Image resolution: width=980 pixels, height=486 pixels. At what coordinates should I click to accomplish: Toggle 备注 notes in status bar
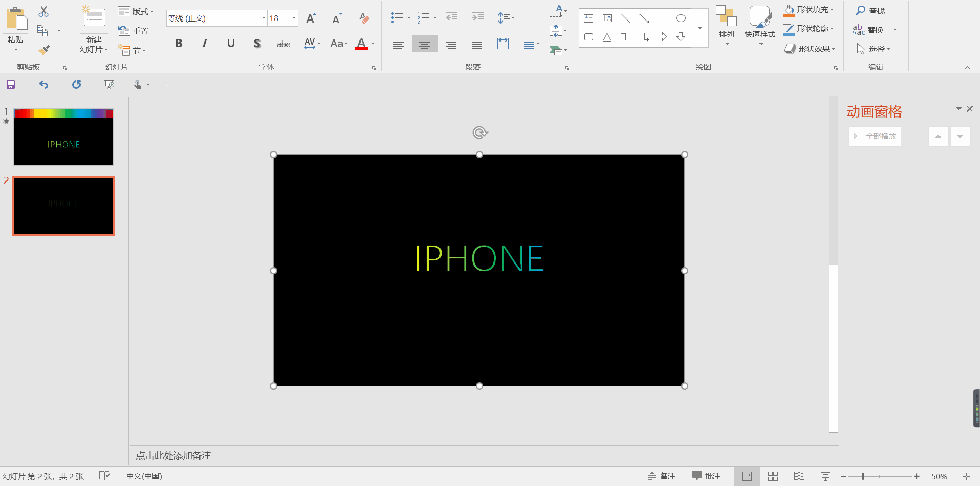pos(662,476)
